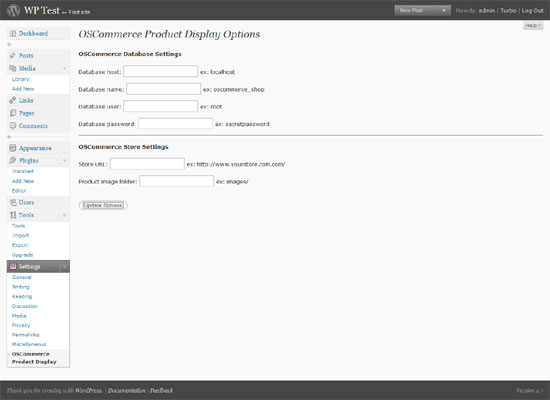Viewport: 550px width, 400px height.
Task: Collapse the Media submenu arrow
Action: click(x=65, y=68)
